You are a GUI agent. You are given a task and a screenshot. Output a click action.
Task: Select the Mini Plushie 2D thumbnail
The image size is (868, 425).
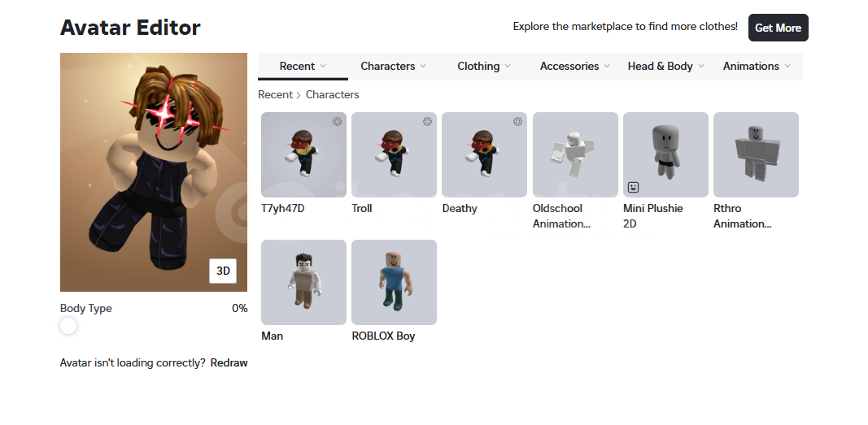[665, 154]
